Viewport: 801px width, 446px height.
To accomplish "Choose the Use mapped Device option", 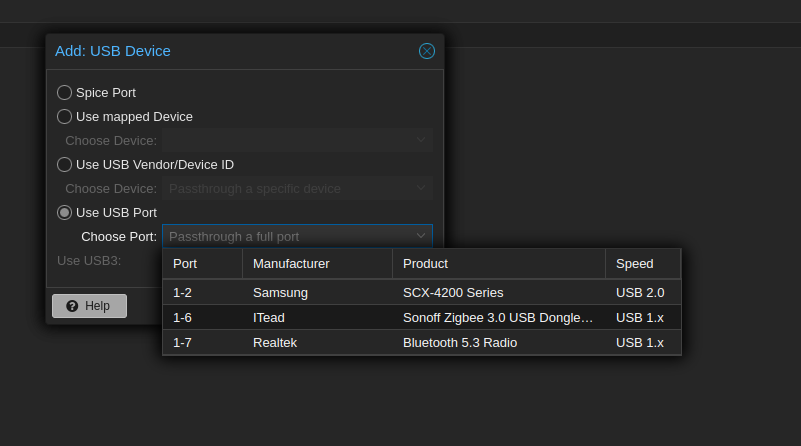I will [65, 116].
